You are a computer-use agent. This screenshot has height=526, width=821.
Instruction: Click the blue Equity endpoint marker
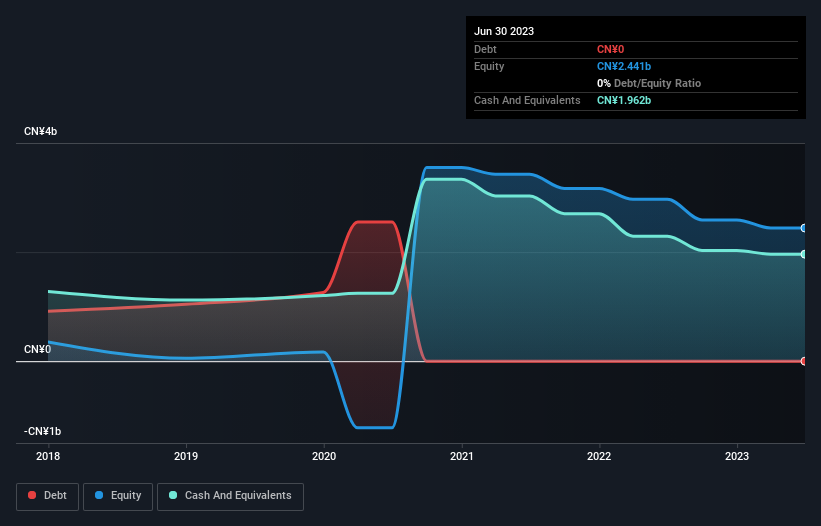804,228
